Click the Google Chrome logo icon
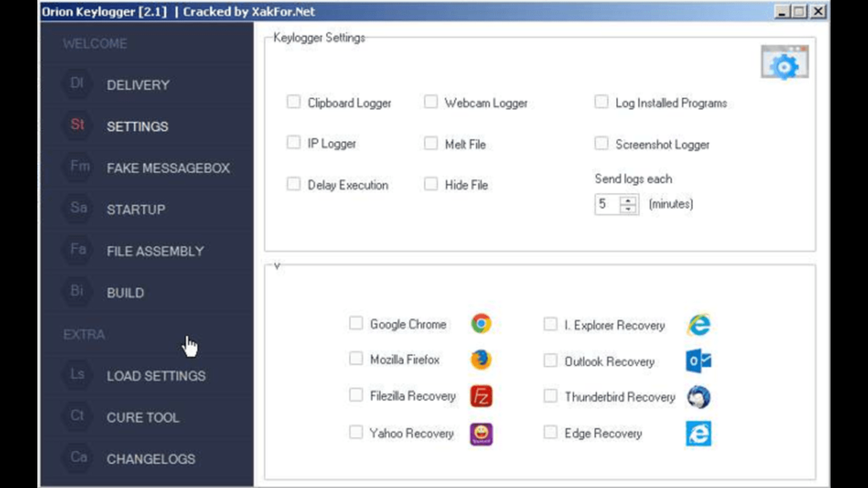The height and width of the screenshot is (488, 868). (x=481, y=324)
